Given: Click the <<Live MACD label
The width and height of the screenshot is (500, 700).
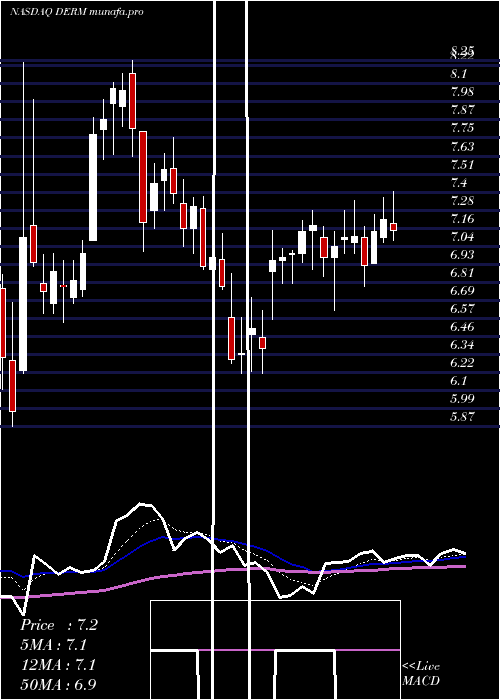Looking at the screenshot, I should [x=421, y=674].
